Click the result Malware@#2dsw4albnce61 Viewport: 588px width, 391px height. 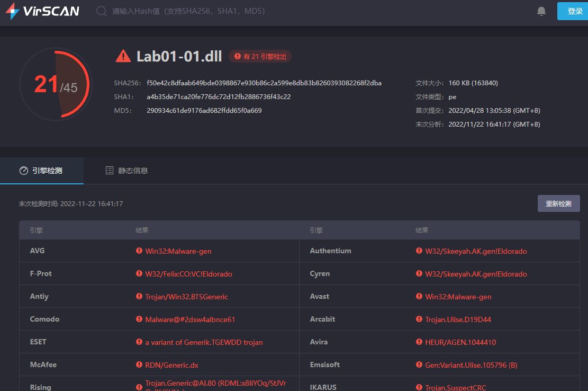190,319
